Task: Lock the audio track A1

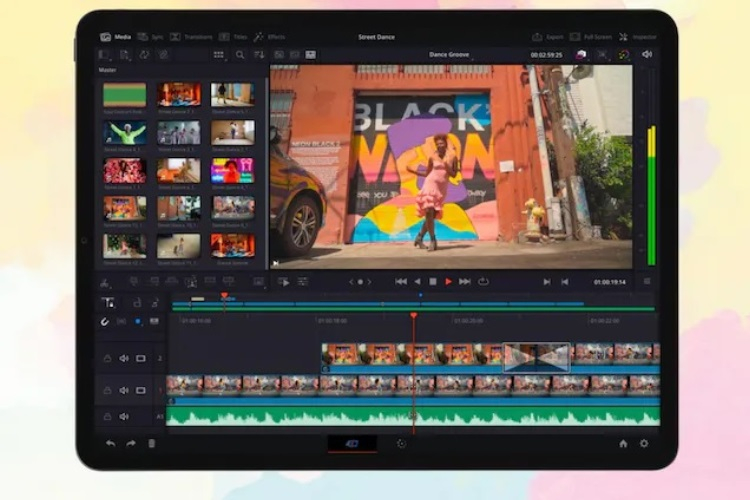Action: tap(108, 416)
